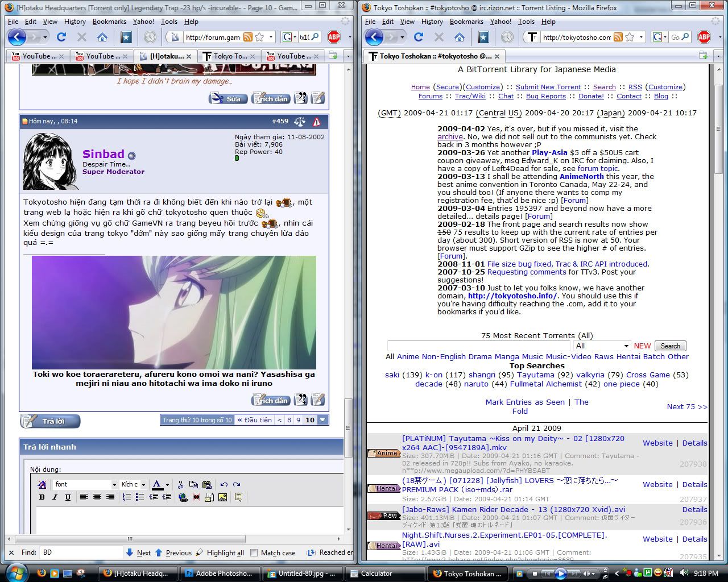728x582 pixels.
Task: Click the Trả lời reply button
Action: pos(50,421)
